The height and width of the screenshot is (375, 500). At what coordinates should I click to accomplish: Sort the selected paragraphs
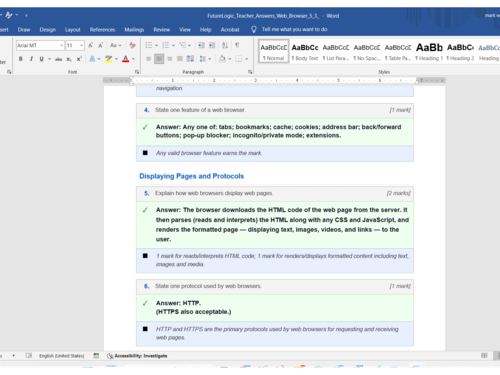tap(225, 45)
